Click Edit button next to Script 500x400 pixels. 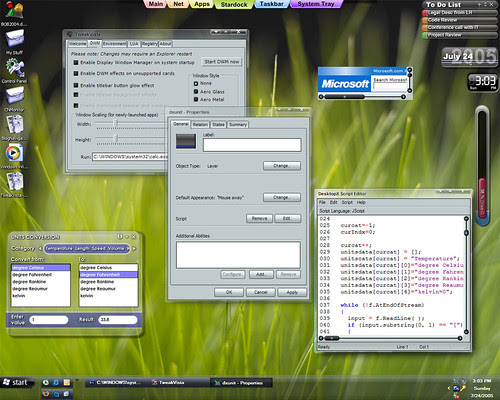pyautogui.click(x=288, y=218)
